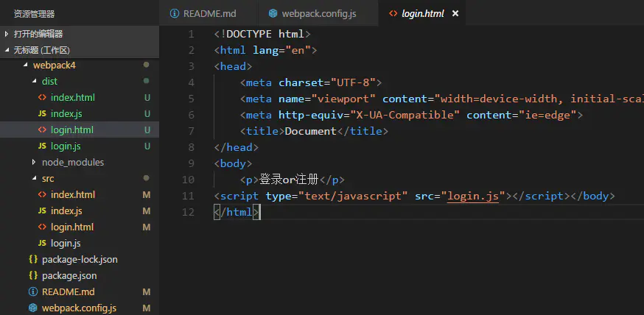This screenshot has width=644, height=315.
Task: Click the HTML icon beside src index.html
Action: click(42, 194)
